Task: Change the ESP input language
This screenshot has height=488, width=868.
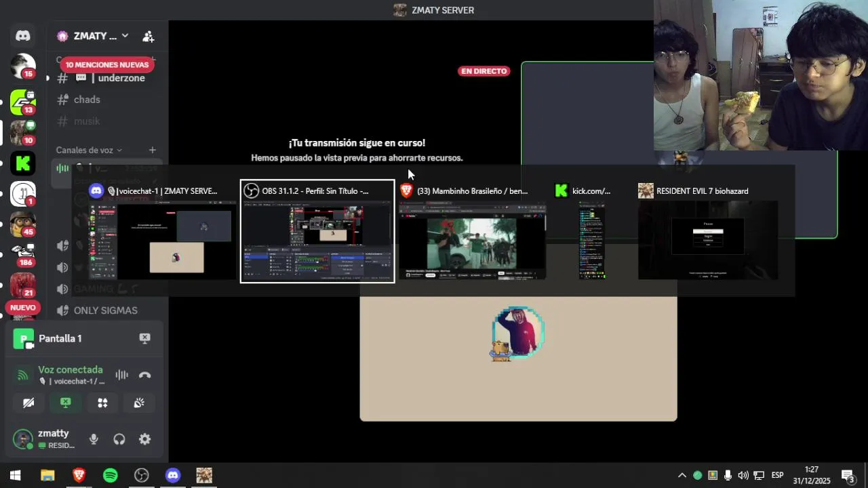Action: pos(778,475)
